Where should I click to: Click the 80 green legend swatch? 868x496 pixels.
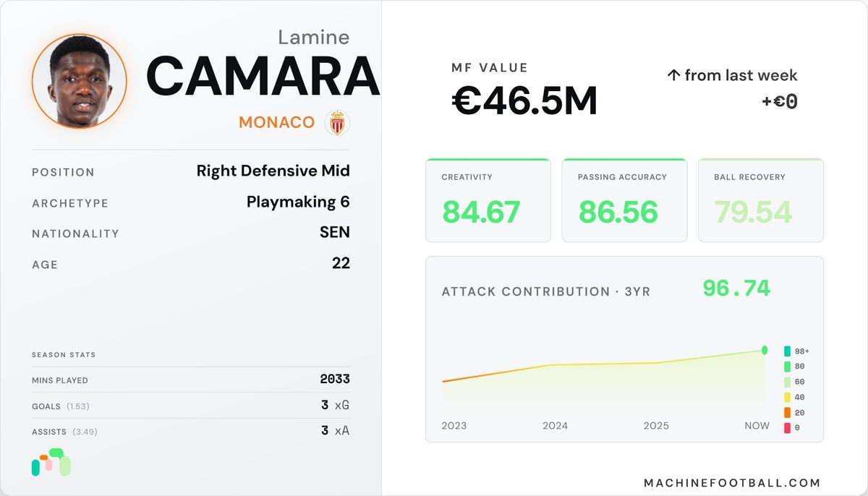787,367
